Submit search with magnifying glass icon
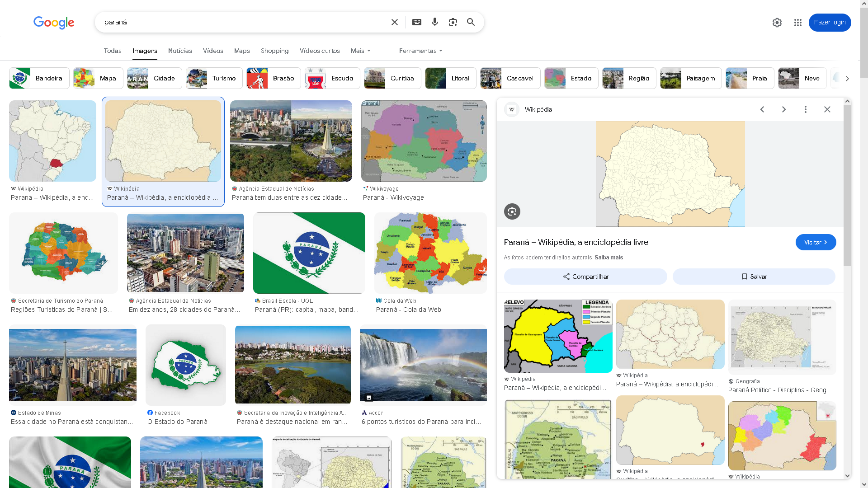868x488 pixels. [471, 22]
